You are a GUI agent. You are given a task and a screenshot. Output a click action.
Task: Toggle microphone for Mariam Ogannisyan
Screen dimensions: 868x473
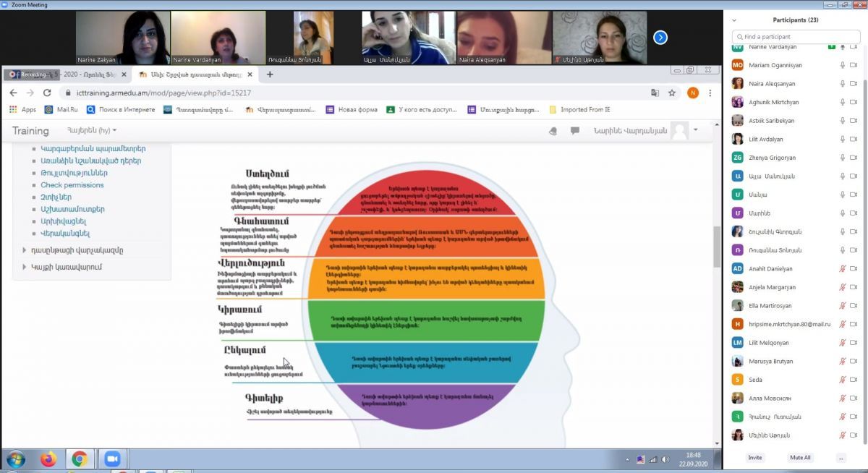pyautogui.click(x=843, y=65)
